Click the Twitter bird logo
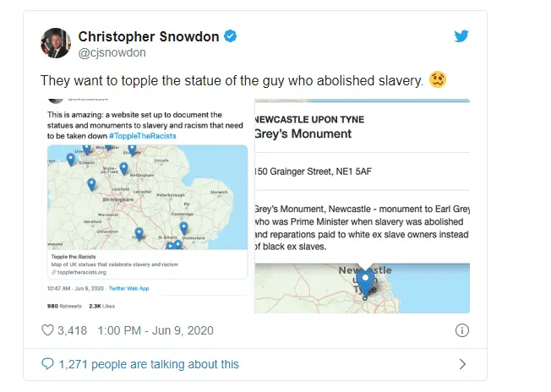The image size is (551, 392). (x=461, y=36)
